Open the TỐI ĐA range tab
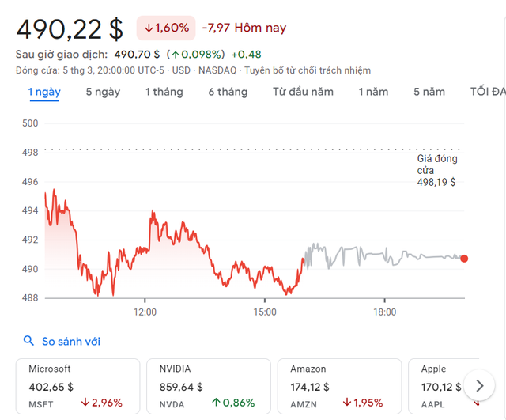 tap(488, 92)
